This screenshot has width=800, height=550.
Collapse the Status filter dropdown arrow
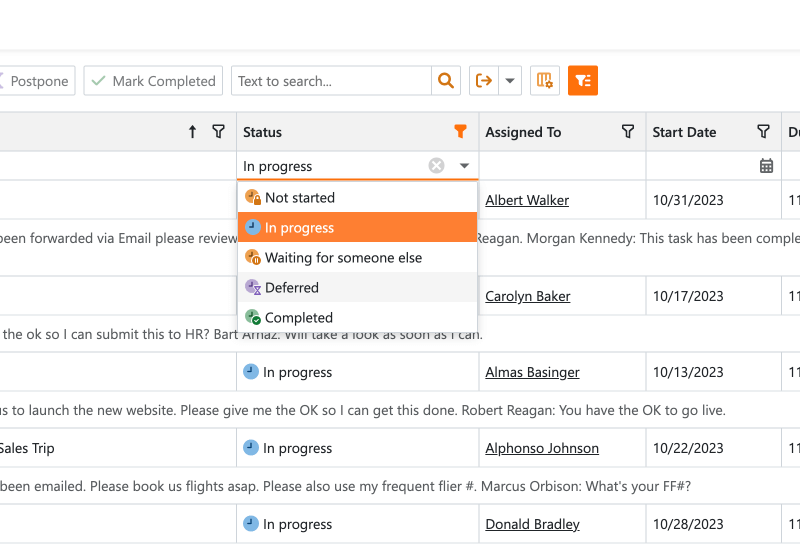click(464, 166)
